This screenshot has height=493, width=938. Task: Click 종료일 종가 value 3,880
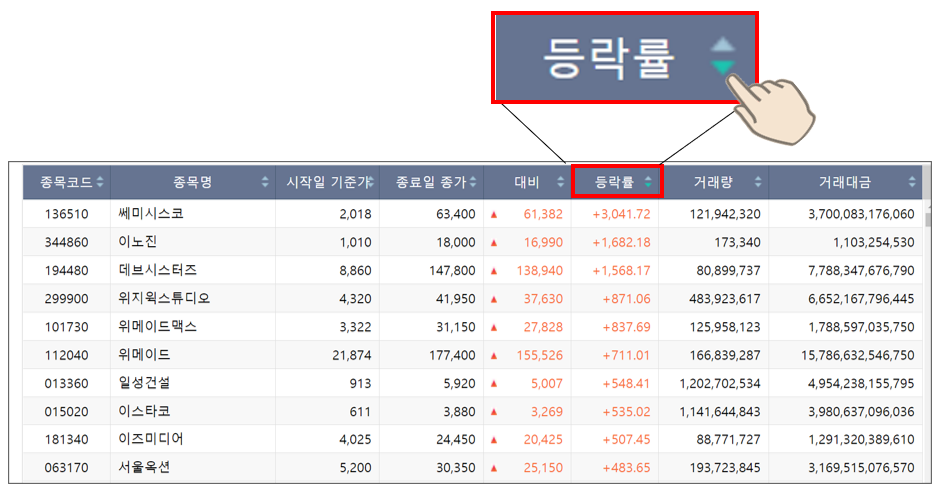[x=459, y=412]
